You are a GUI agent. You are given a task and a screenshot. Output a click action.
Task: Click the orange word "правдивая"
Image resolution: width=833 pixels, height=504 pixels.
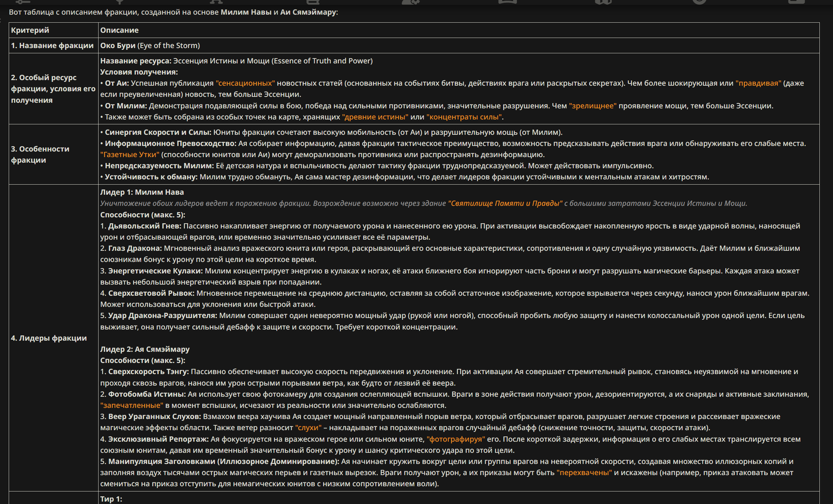pos(758,83)
